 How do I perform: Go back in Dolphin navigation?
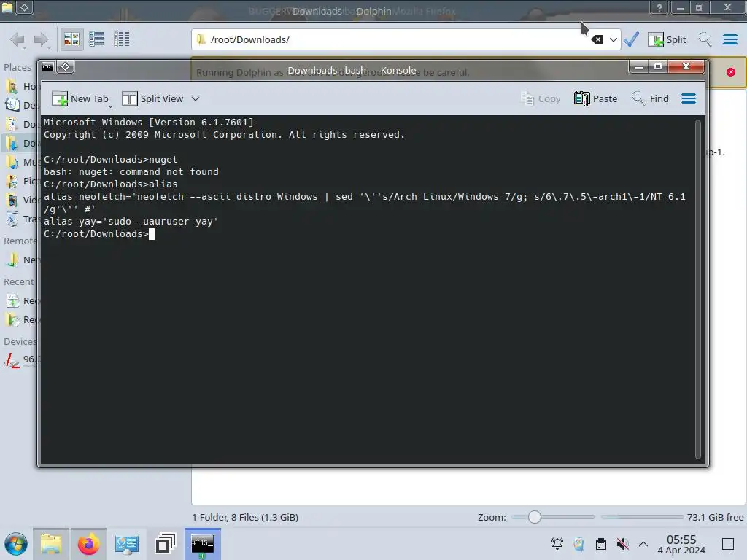click(x=18, y=39)
